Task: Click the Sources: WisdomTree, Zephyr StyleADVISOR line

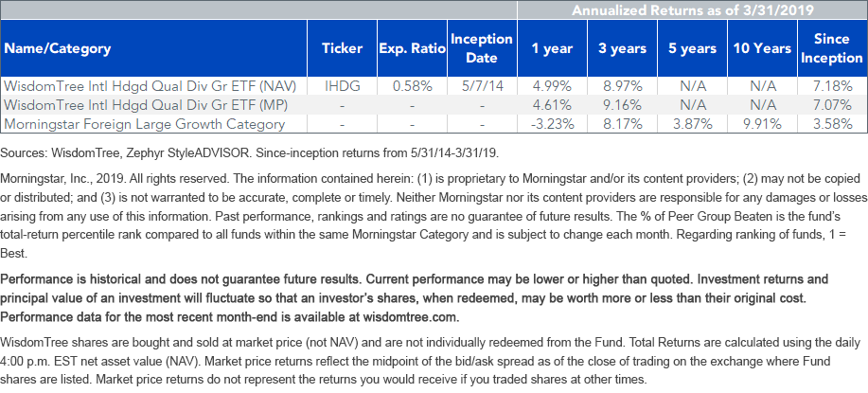Action: click(x=250, y=153)
